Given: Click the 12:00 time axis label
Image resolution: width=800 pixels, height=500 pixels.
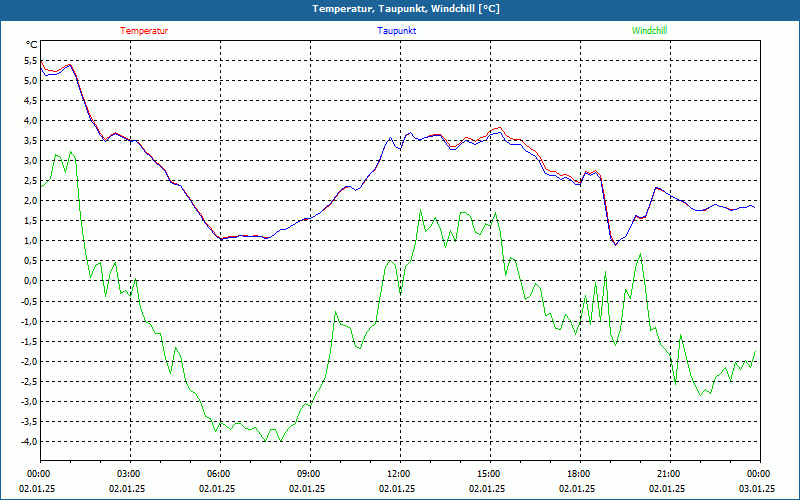Looking at the screenshot, I should click(x=397, y=474).
